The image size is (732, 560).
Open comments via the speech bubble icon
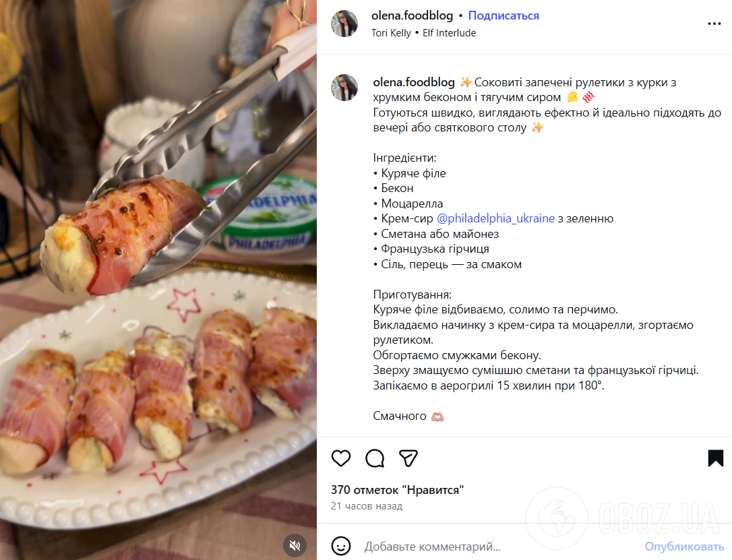coord(375,458)
